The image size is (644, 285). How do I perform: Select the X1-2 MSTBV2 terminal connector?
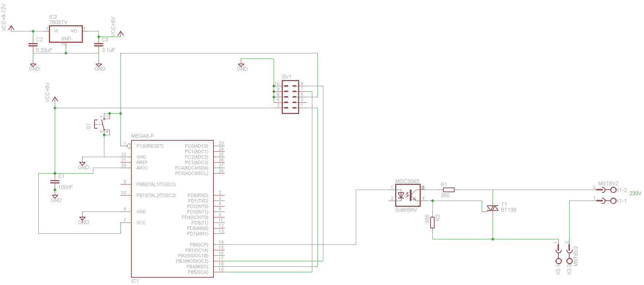(x=606, y=190)
